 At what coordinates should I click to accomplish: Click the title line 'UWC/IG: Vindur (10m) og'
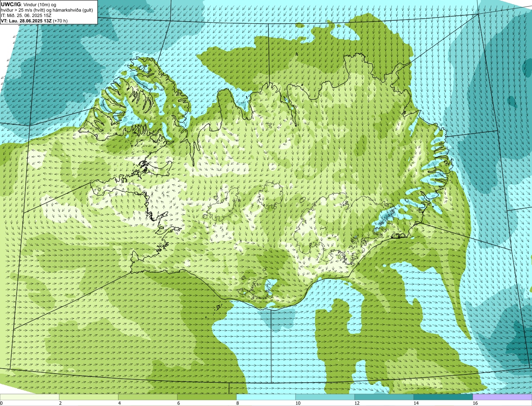coord(29,4)
